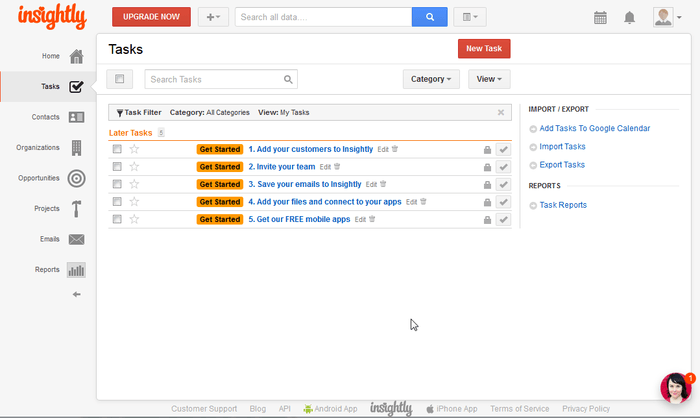
Task: Star the 'Invite your team' task
Action: coord(134,167)
